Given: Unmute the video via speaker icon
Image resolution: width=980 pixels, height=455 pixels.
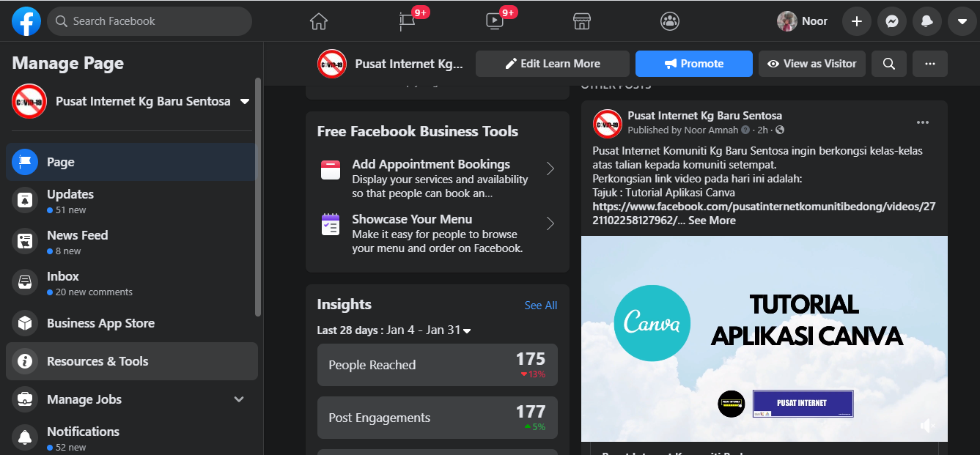Looking at the screenshot, I should 927,426.
